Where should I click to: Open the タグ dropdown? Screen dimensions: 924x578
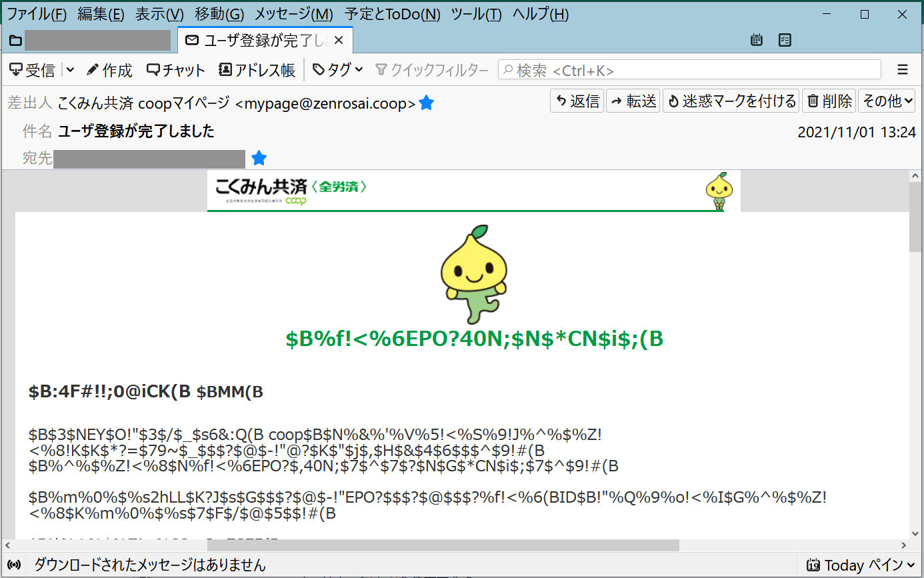(338, 70)
